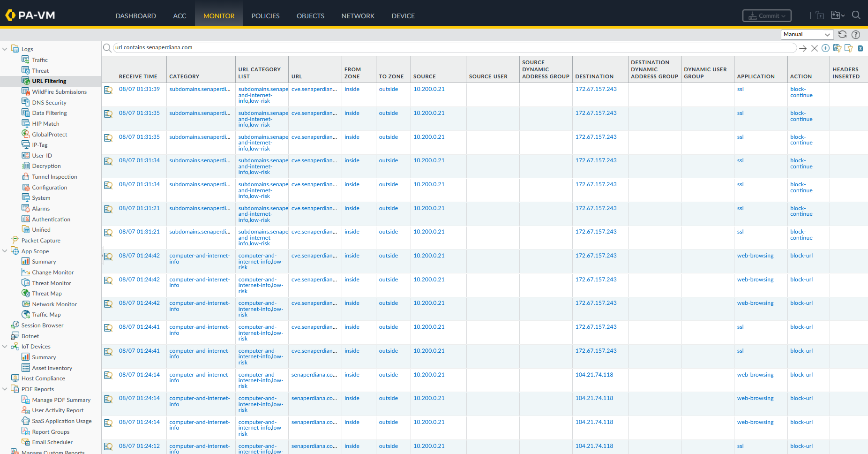Switch to the NETWORK tab
This screenshot has width=868, height=454.
coord(358,16)
